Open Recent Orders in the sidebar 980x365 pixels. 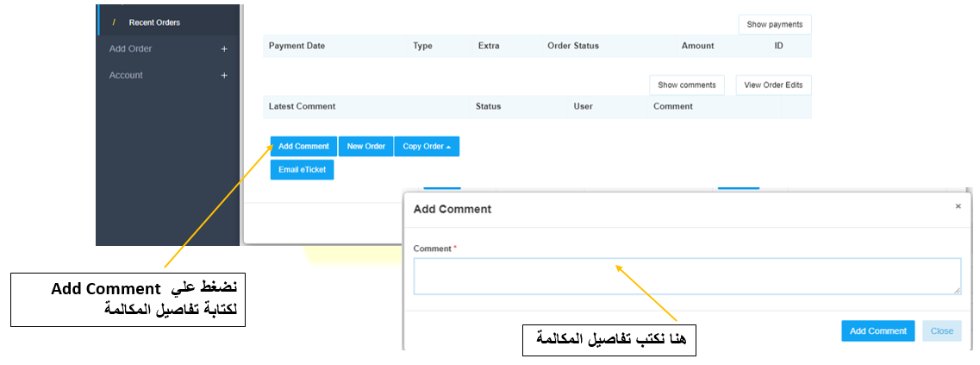(154, 22)
